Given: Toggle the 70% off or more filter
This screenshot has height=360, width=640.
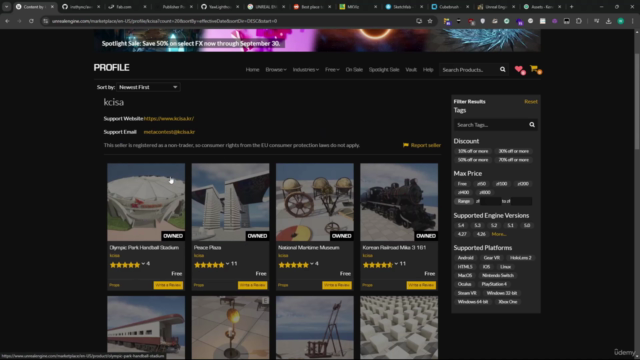Looking at the screenshot, I should tap(513, 160).
